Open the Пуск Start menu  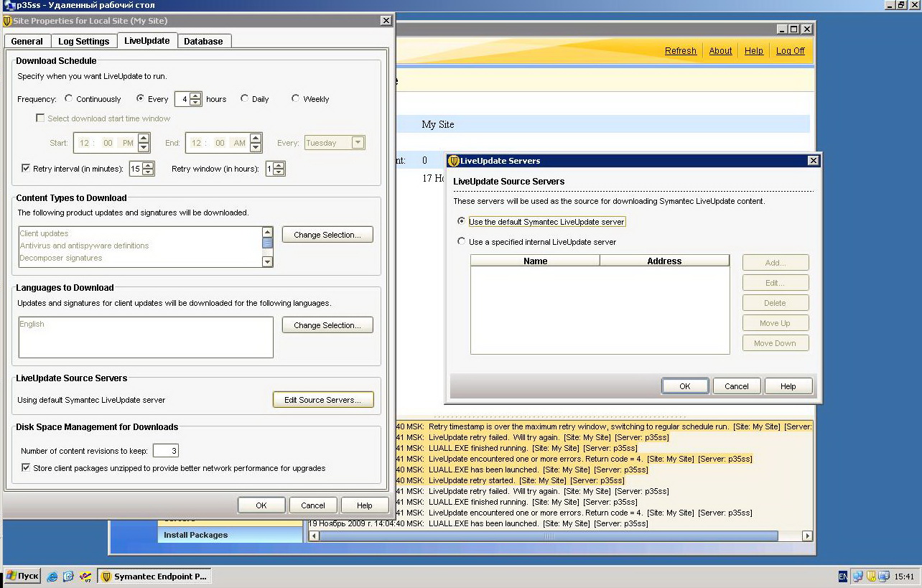pos(22,577)
